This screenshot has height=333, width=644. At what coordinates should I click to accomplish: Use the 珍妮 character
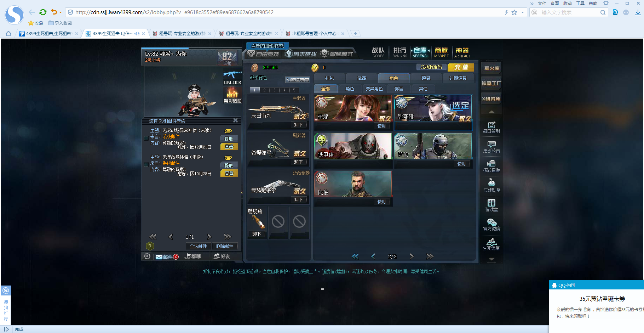381,126
